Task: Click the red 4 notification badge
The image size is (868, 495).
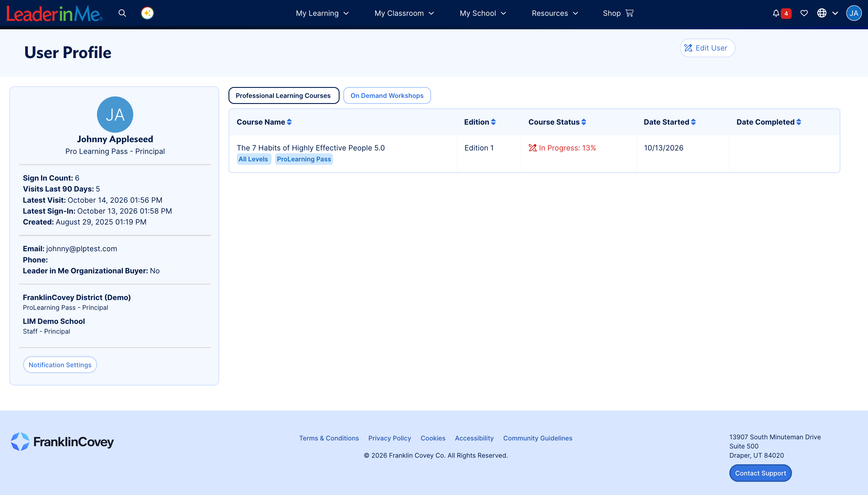Action: (786, 13)
